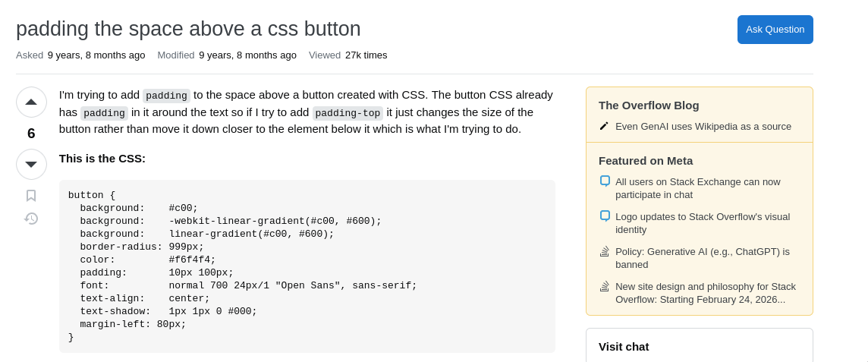This screenshot has width=868, height=362.
Task: Click the Stack Overflow icon beside the Generative AI policy
Action: 605,251
